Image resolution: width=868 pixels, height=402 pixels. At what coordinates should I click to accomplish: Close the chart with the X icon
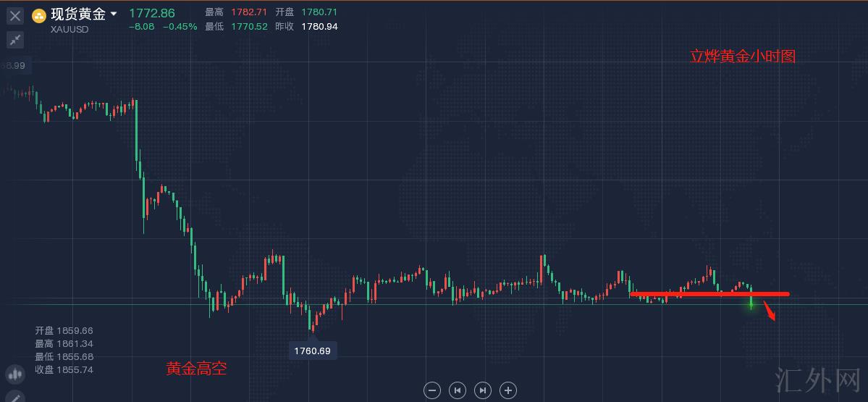pos(15,15)
